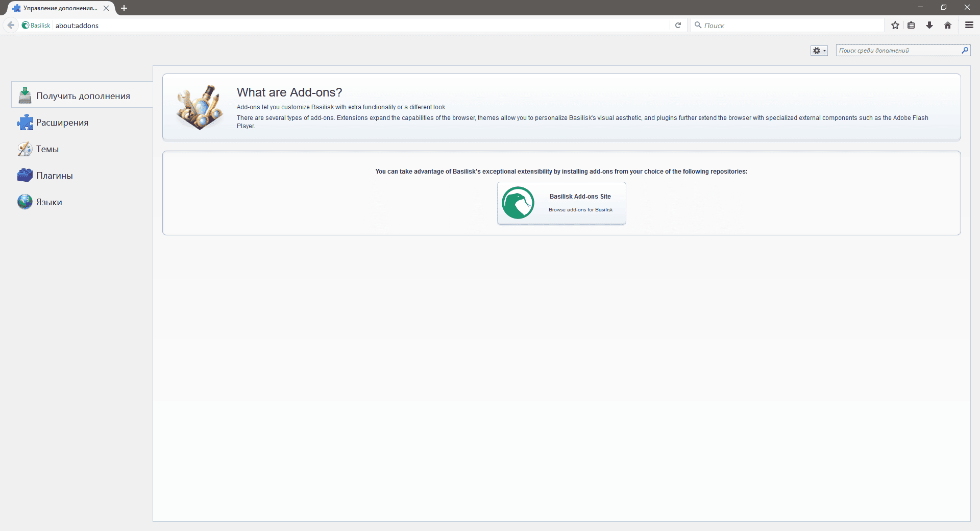Select the Управление дополнениями tab
This screenshot has width=980, height=531.
pyautogui.click(x=61, y=8)
